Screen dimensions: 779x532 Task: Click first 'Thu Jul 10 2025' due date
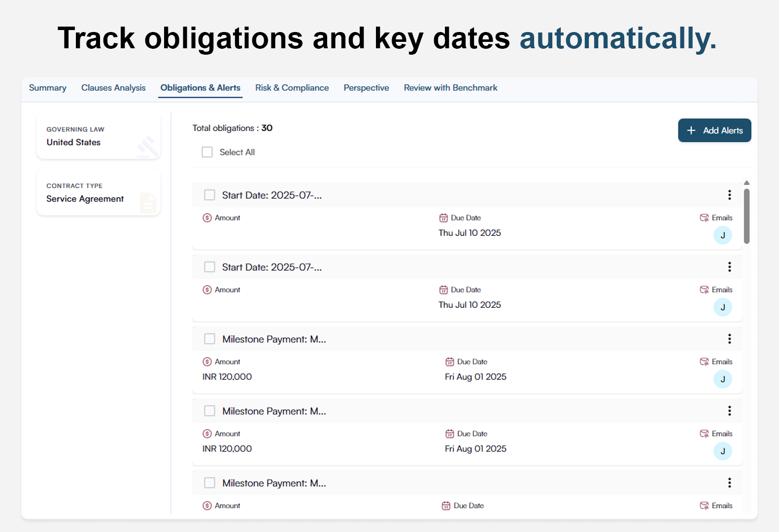pos(470,233)
